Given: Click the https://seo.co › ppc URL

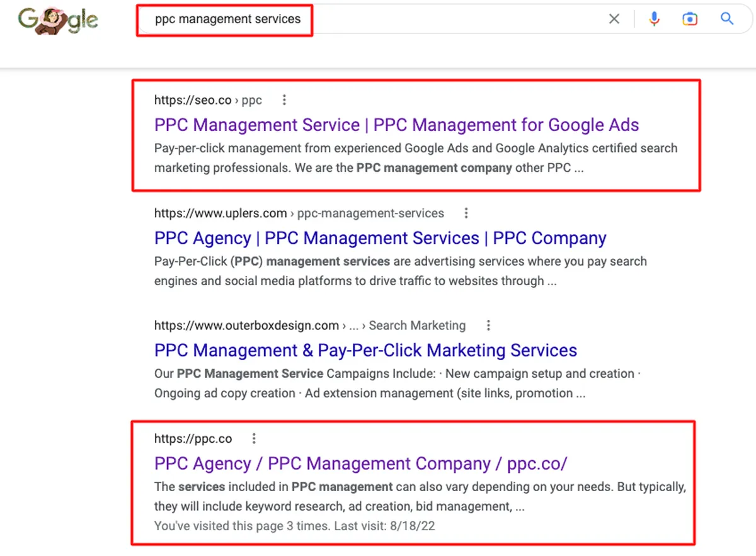Looking at the screenshot, I should coord(208,99).
